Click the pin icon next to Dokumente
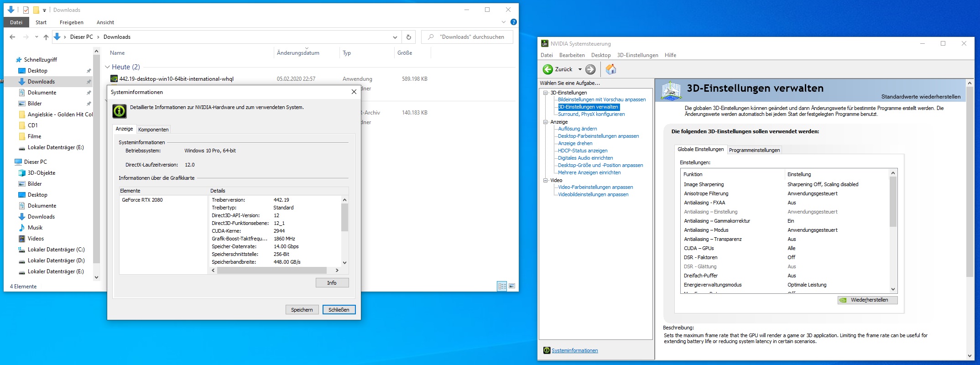Image resolution: width=980 pixels, height=365 pixels. click(89, 93)
